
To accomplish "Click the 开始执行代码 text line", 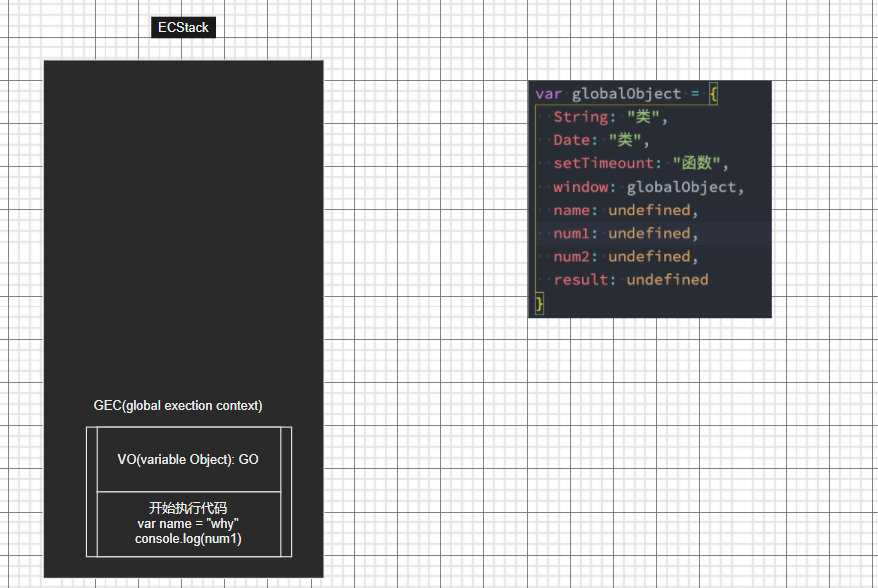I will coord(188,508).
